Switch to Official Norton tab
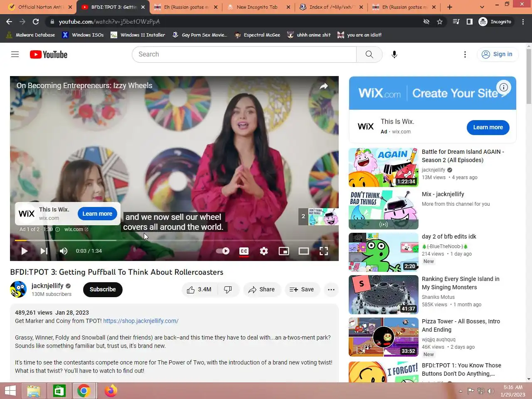 40,7
